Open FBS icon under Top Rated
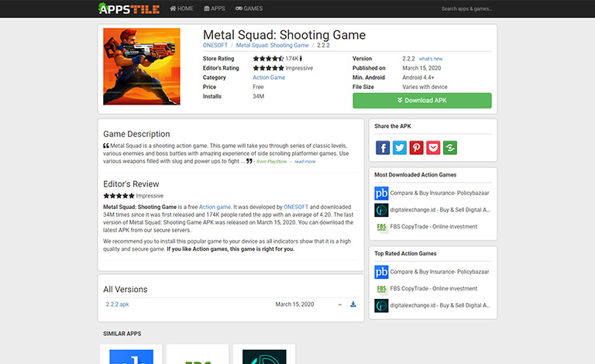This screenshot has height=364, width=595. click(x=381, y=289)
